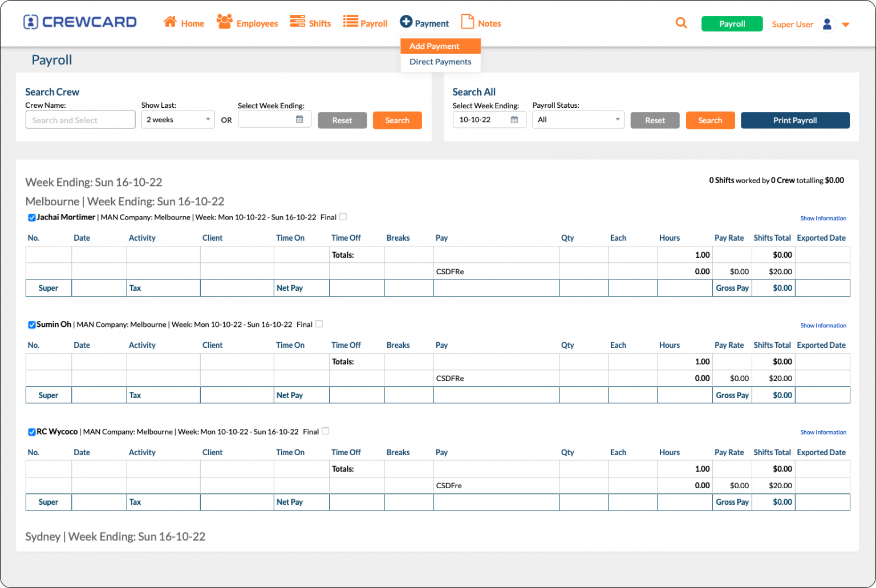Viewport: 876px width, 588px height.
Task: Click the Search and Select crew name field
Action: 80,119
